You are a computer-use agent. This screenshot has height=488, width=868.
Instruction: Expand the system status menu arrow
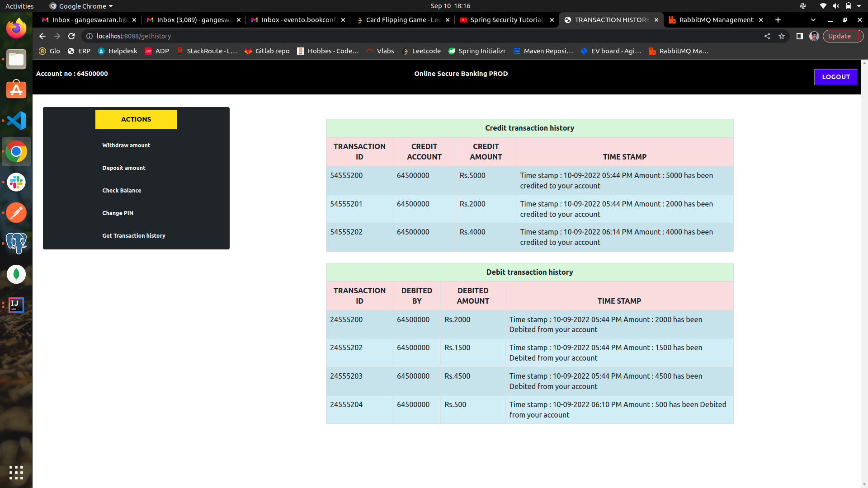pos(859,6)
